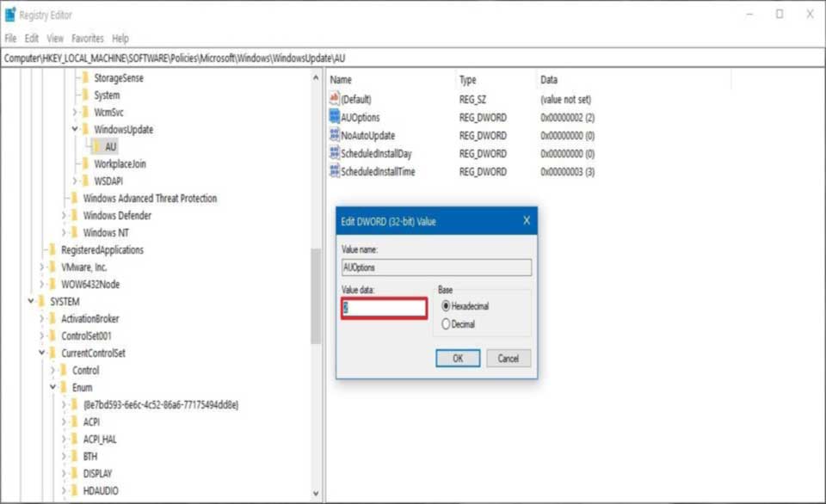Expand the Windows Defender node
The height and width of the screenshot is (504, 826).
(x=64, y=215)
